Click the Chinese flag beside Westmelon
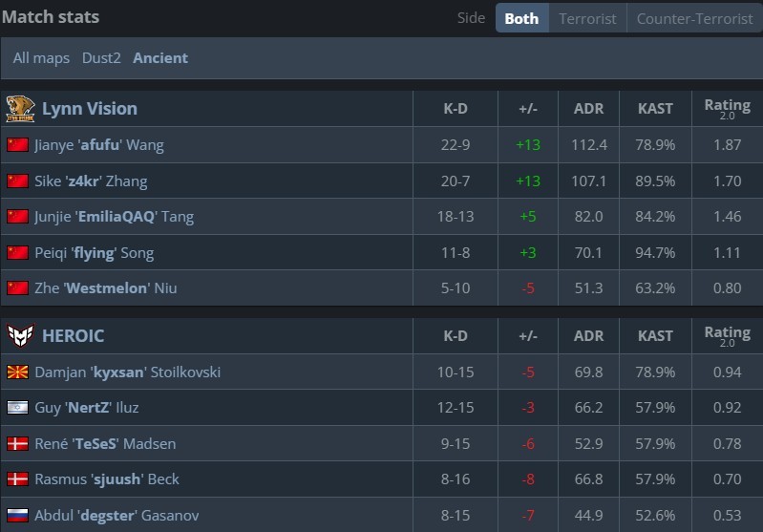Screen dimensions: 763x532 [17, 287]
